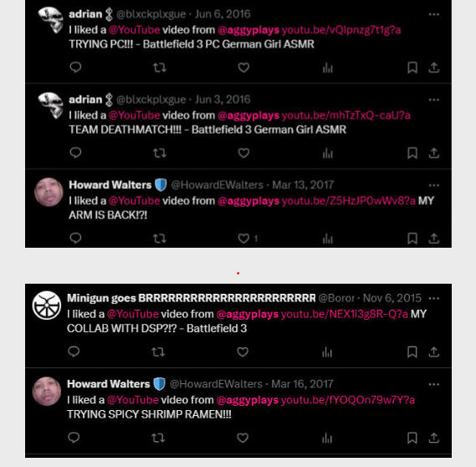Screen dimensions: 476x467
Task: Open the Jun 3, 2016 timestamp
Action: (223, 100)
